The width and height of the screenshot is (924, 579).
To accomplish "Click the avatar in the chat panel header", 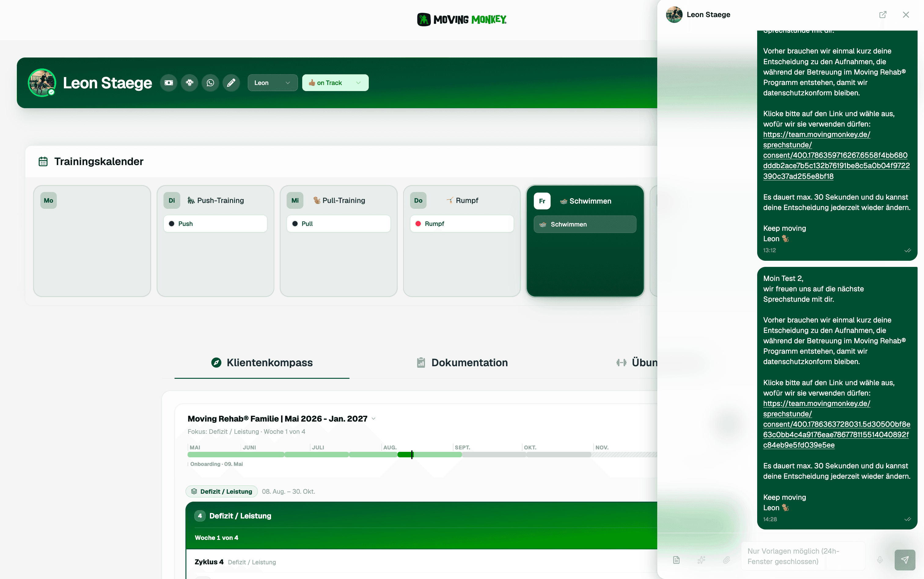I will click(x=674, y=15).
